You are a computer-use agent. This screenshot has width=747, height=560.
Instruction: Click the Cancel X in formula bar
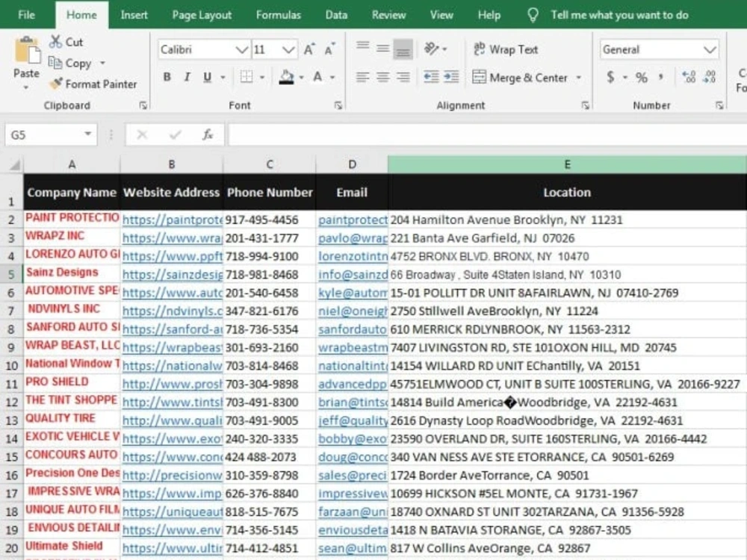[142, 134]
